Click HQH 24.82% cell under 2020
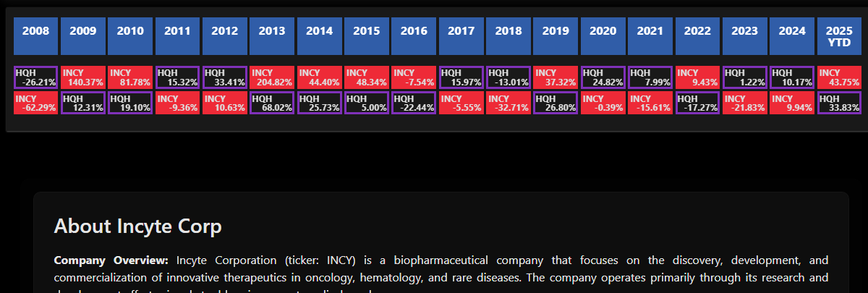Screen dimensions: 868x293 tap(603, 77)
